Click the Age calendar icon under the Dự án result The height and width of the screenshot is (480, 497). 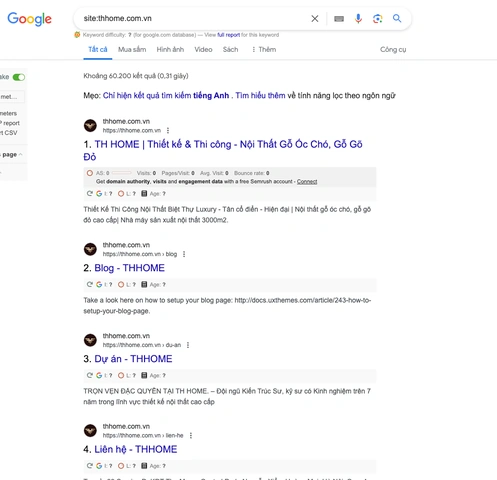click(x=144, y=375)
